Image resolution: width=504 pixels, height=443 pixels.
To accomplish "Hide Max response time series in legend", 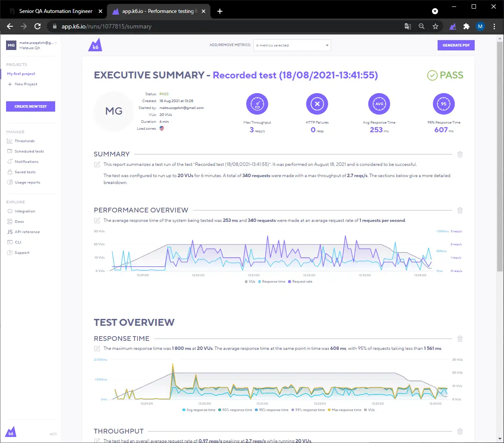I will pos(346,410).
